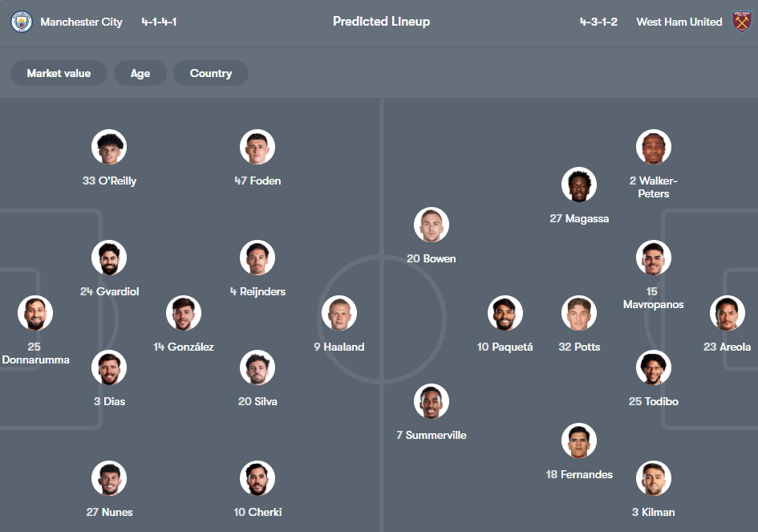Click the West Ham United team name
Viewport: 758px width, 532px height.
(679, 22)
